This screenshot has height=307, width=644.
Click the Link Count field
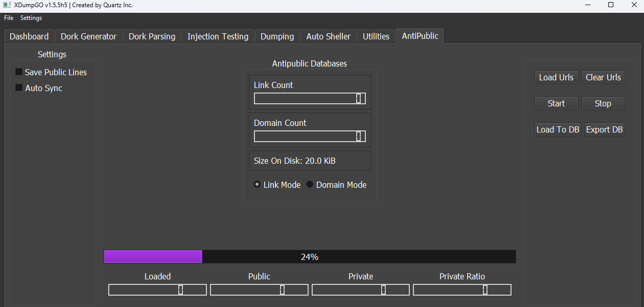click(x=310, y=98)
